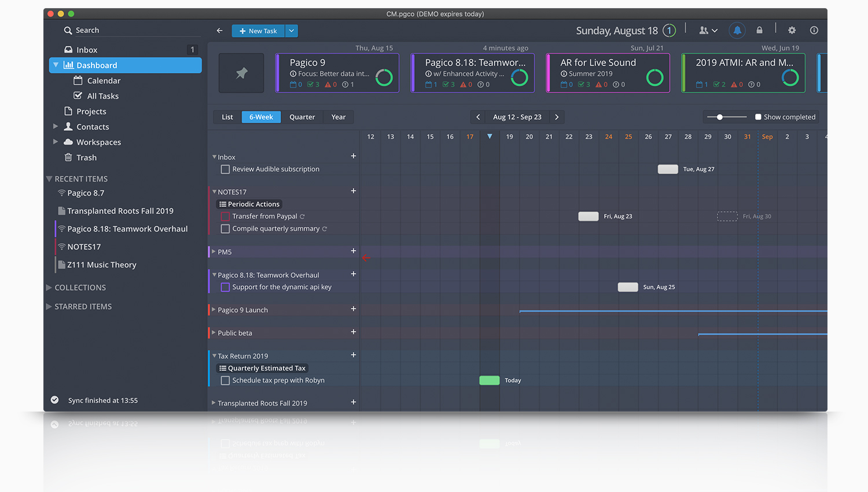Click the notification bell icon

737,30
